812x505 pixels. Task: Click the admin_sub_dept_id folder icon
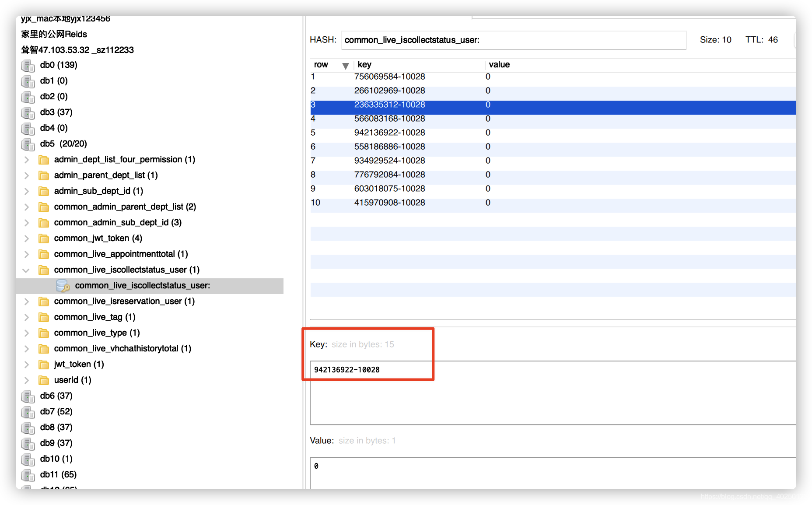(44, 191)
